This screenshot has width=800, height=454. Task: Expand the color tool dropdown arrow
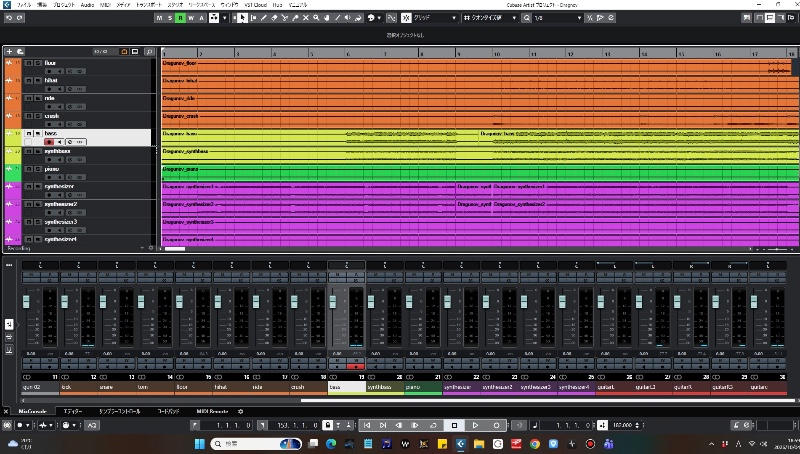(379, 18)
